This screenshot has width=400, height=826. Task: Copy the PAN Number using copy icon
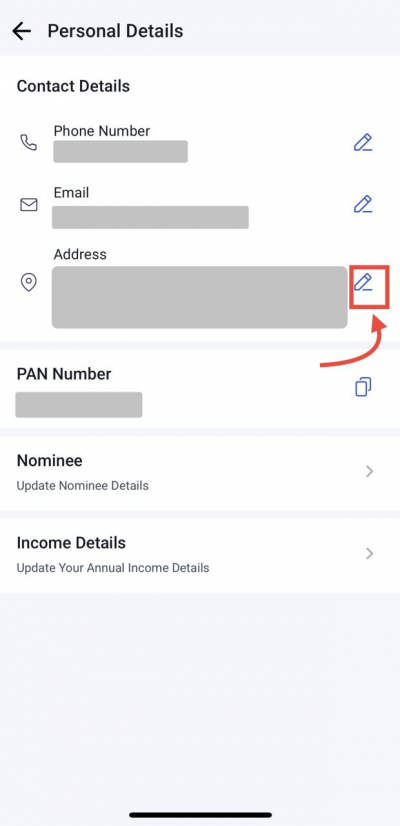coord(363,387)
